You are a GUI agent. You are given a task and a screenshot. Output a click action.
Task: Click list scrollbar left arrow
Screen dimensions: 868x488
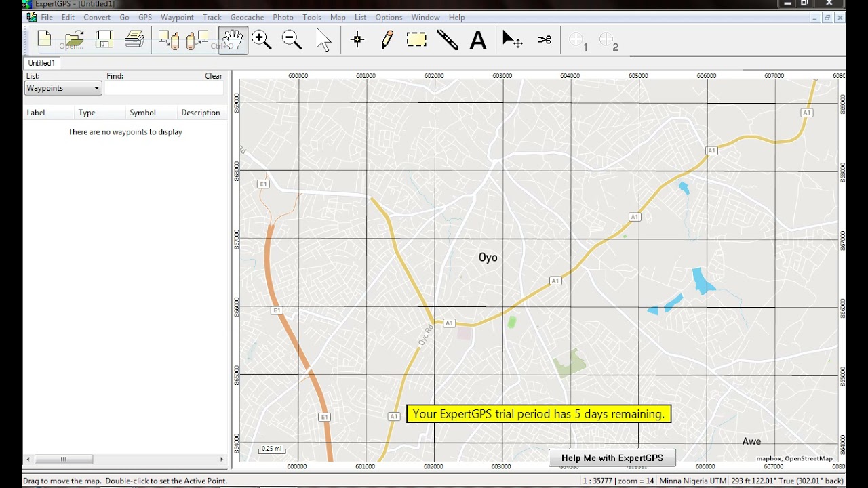click(x=29, y=459)
